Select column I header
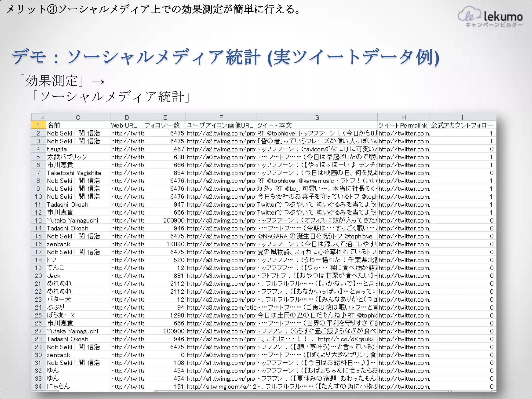The width and height of the screenshot is (532, 399). tap(462, 117)
